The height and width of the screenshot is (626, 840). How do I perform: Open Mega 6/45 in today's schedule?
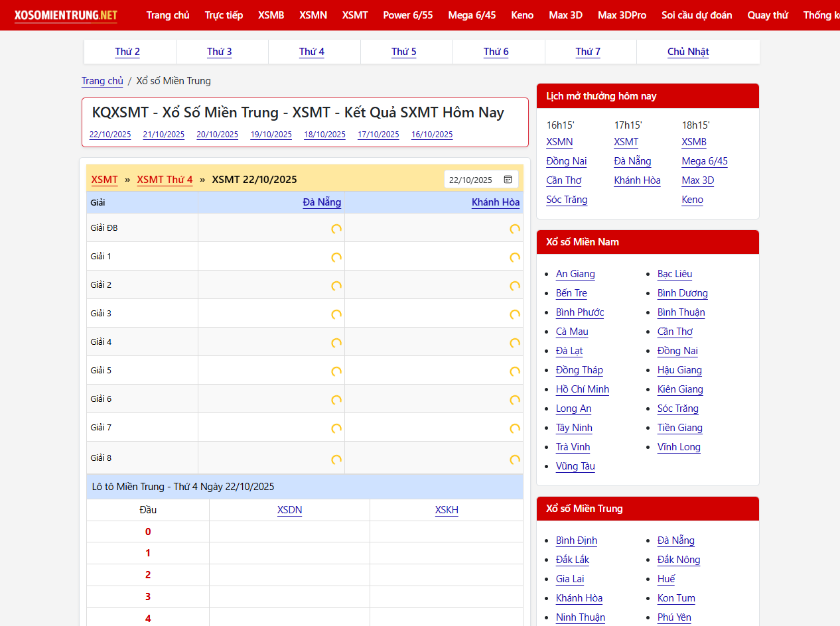click(x=704, y=161)
